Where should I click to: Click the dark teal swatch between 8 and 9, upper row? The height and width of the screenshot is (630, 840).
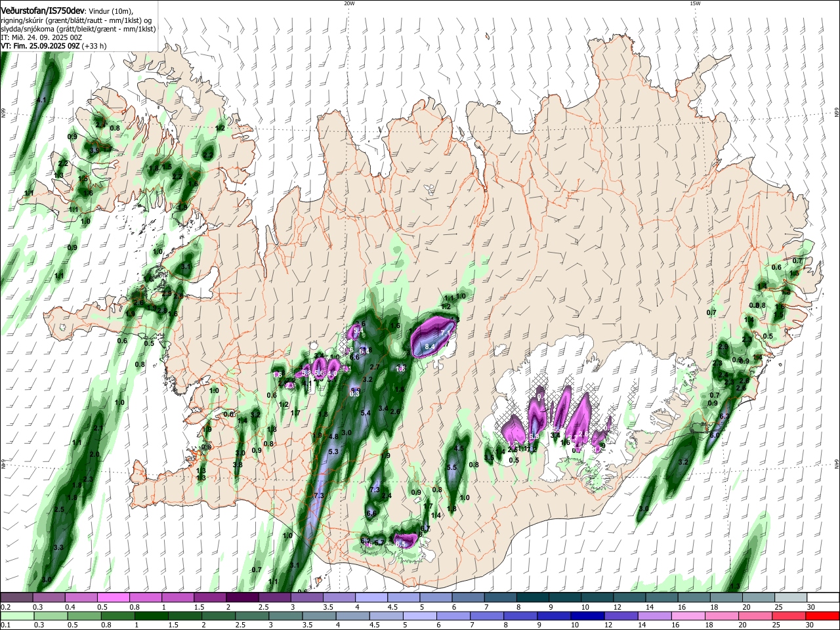[533, 598]
